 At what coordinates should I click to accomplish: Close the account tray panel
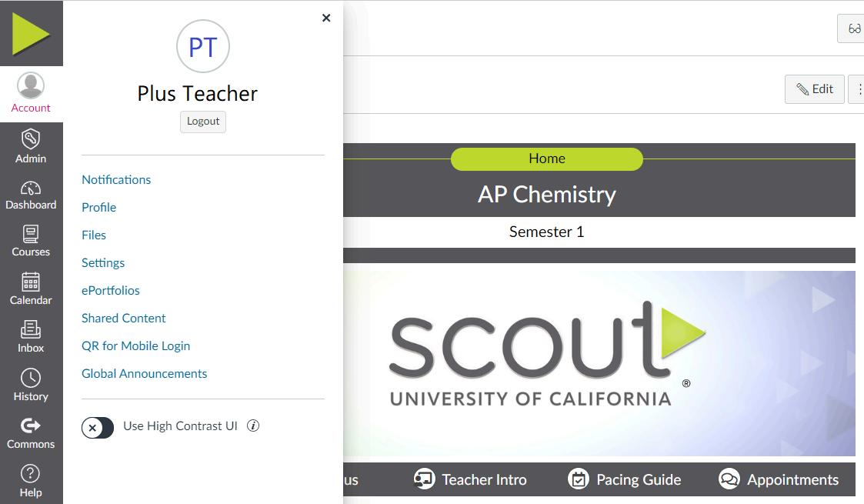point(326,18)
